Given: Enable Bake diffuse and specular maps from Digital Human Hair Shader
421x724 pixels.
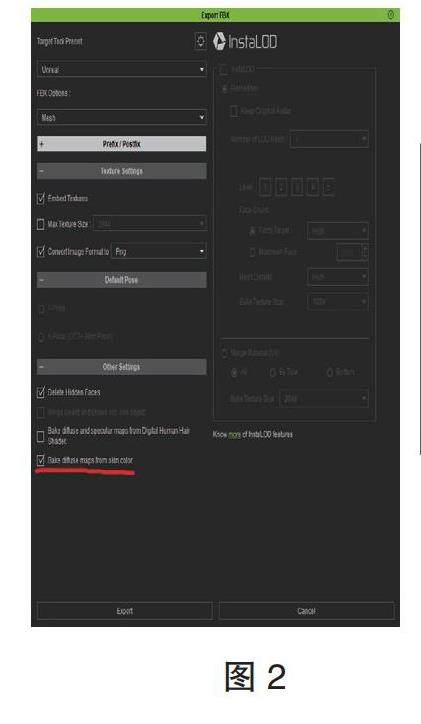Looking at the screenshot, I should (41, 436).
